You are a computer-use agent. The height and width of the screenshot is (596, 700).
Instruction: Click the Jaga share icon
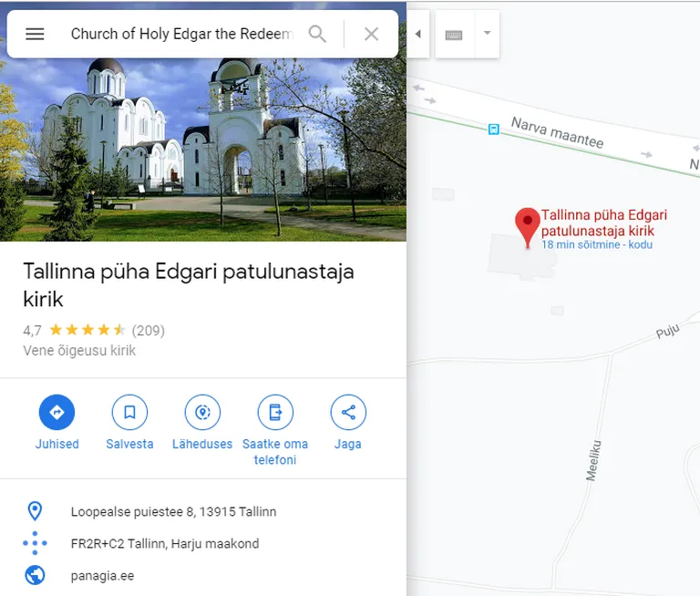[348, 412]
